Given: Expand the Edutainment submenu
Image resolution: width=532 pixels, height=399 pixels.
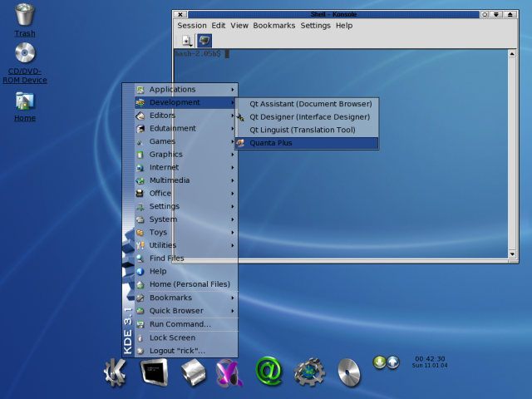Looking at the screenshot, I should [186, 129].
